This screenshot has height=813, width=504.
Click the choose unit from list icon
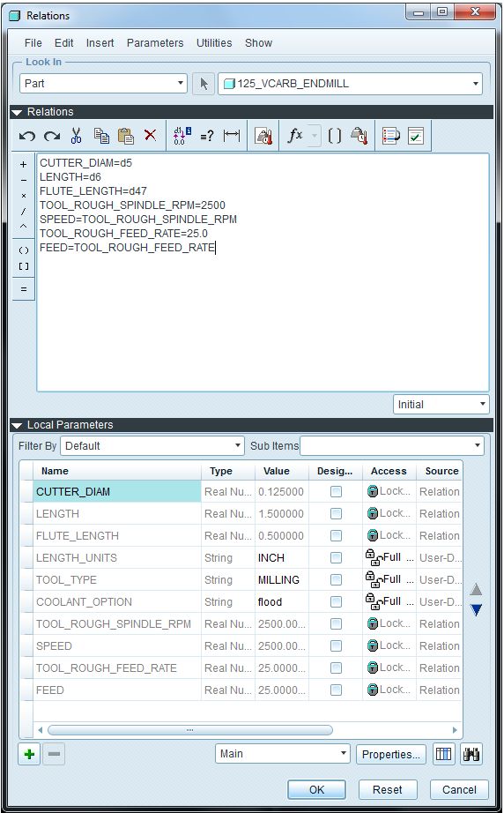pyautogui.click(x=359, y=136)
